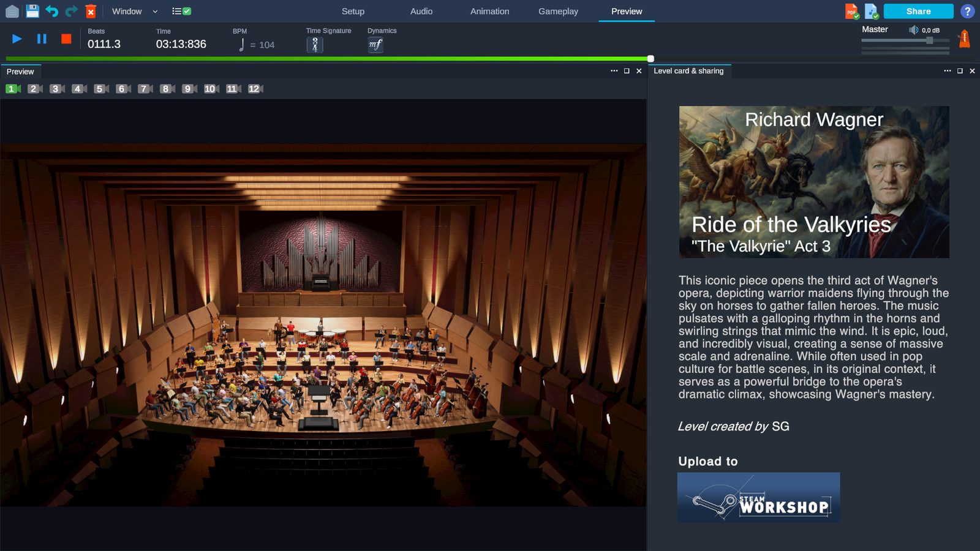Click the concert hall preview viewport
This screenshot has width=980, height=551.
pos(323,325)
